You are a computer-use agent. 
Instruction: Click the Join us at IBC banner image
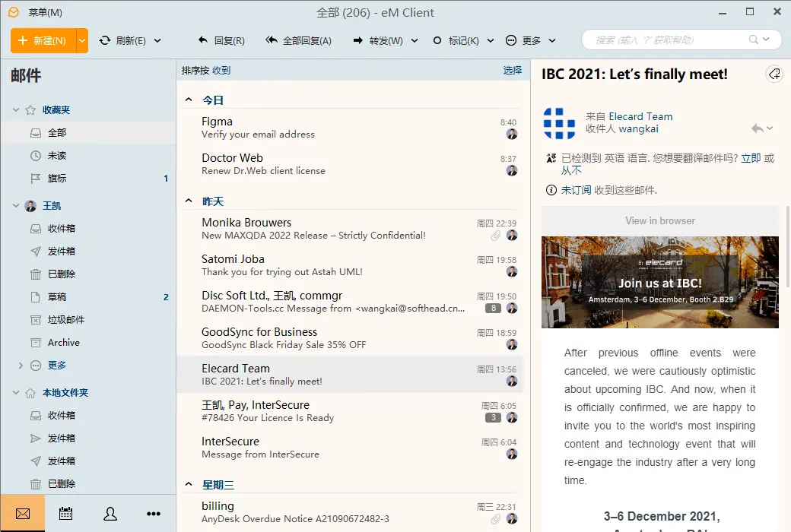tap(660, 283)
